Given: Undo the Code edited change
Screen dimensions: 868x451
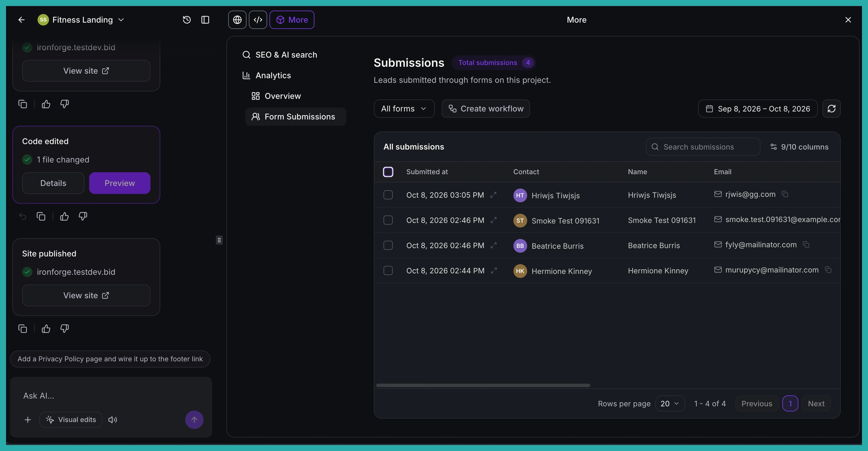Looking at the screenshot, I should [23, 216].
